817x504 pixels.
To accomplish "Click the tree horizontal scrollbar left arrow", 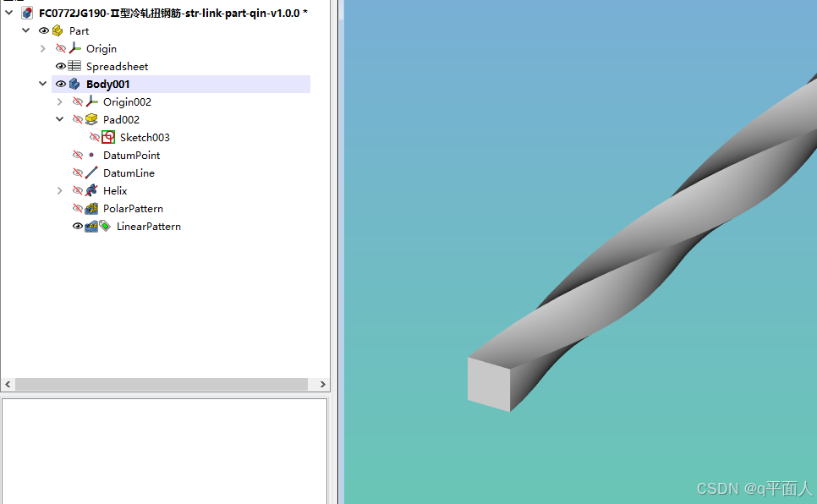I will pos(8,384).
